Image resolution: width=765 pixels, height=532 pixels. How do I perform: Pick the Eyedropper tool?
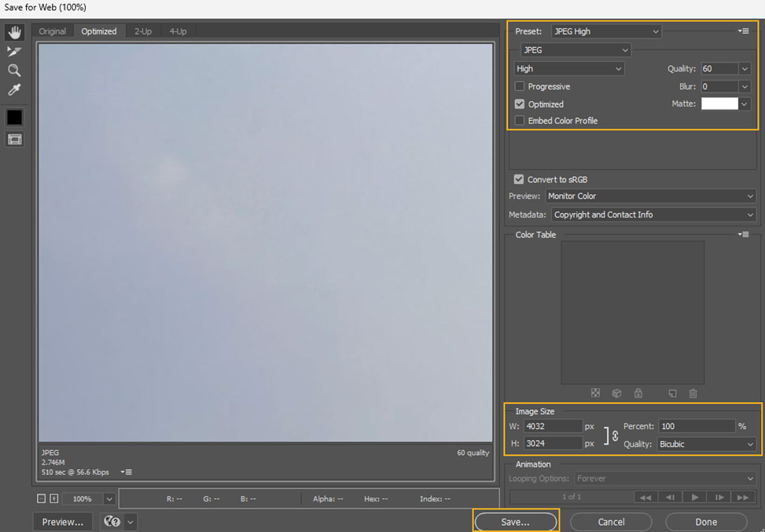tap(14, 90)
